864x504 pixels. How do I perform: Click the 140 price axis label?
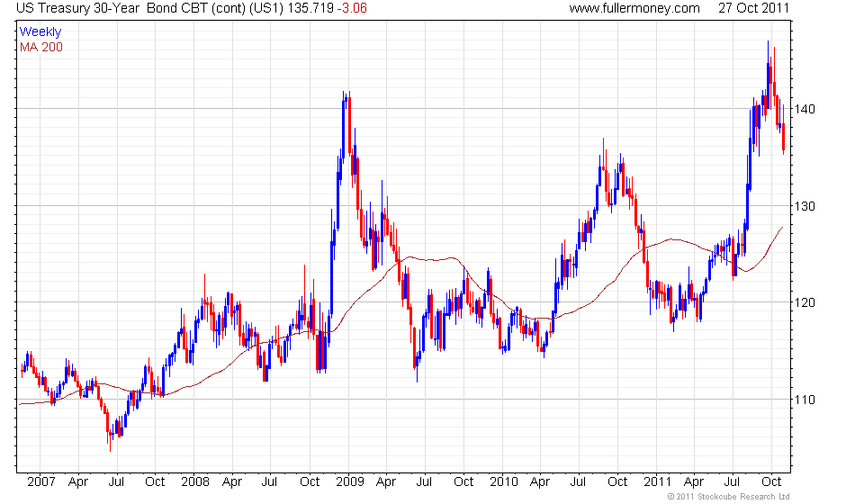805,109
